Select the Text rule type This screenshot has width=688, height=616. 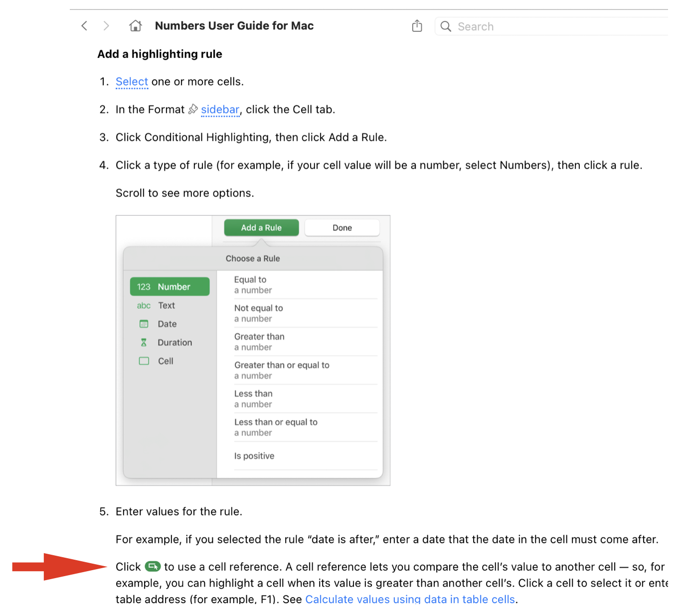click(x=170, y=306)
